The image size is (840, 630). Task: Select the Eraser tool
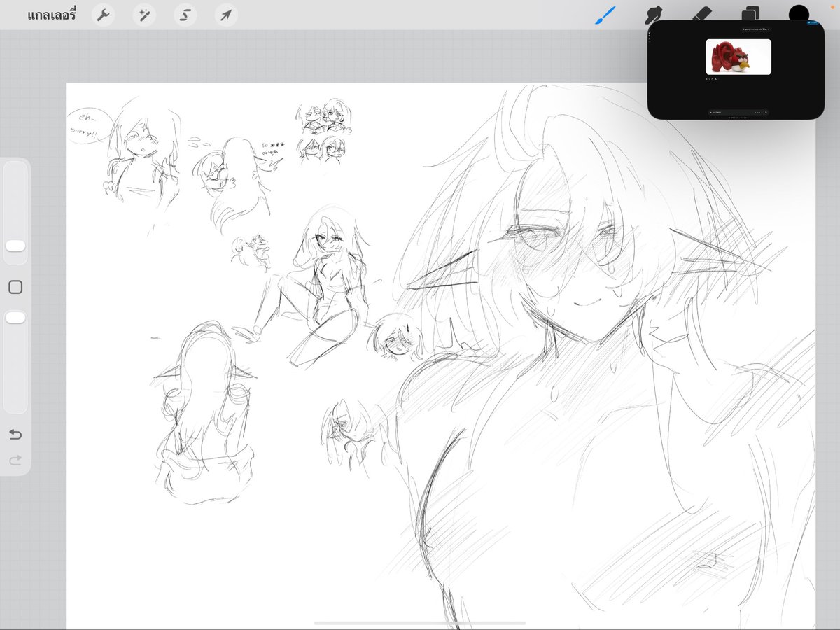(702, 14)
